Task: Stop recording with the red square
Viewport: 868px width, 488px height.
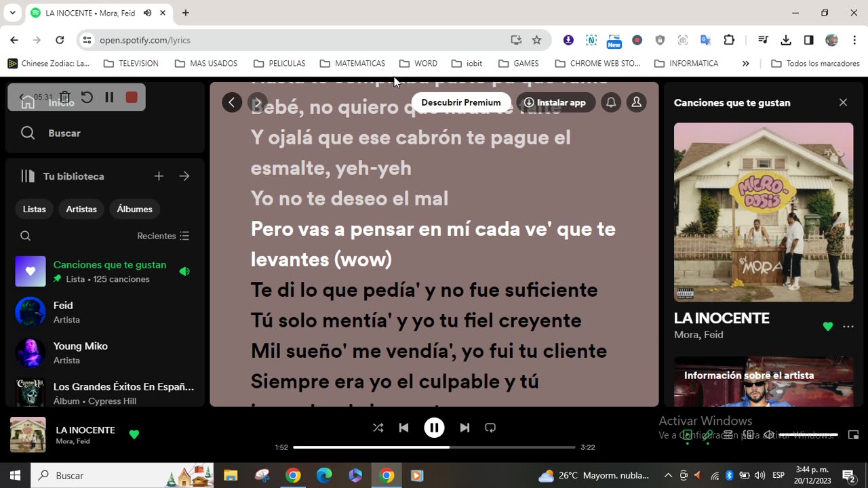Action: point(132,97)
